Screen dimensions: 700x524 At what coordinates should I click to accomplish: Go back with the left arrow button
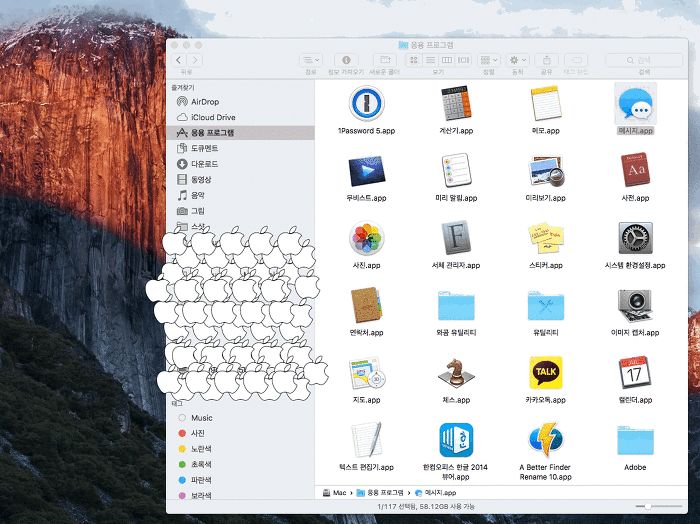click(x=179, y=60)
